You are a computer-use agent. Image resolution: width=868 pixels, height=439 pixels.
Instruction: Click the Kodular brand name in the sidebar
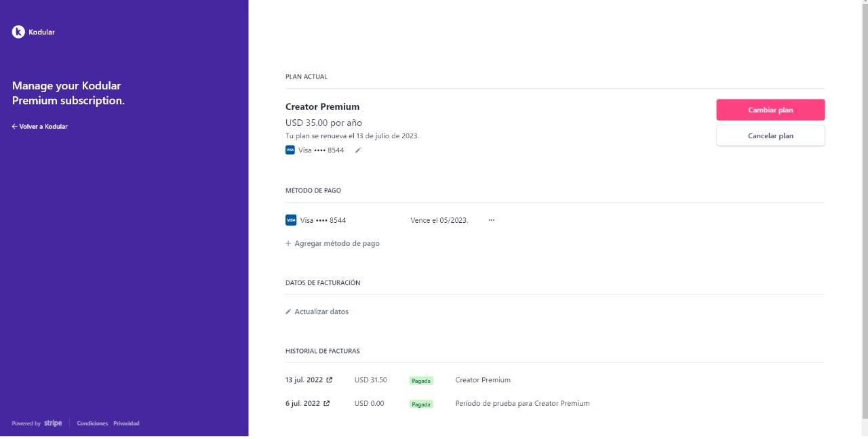pyautogui.click(x=41, y=32)
